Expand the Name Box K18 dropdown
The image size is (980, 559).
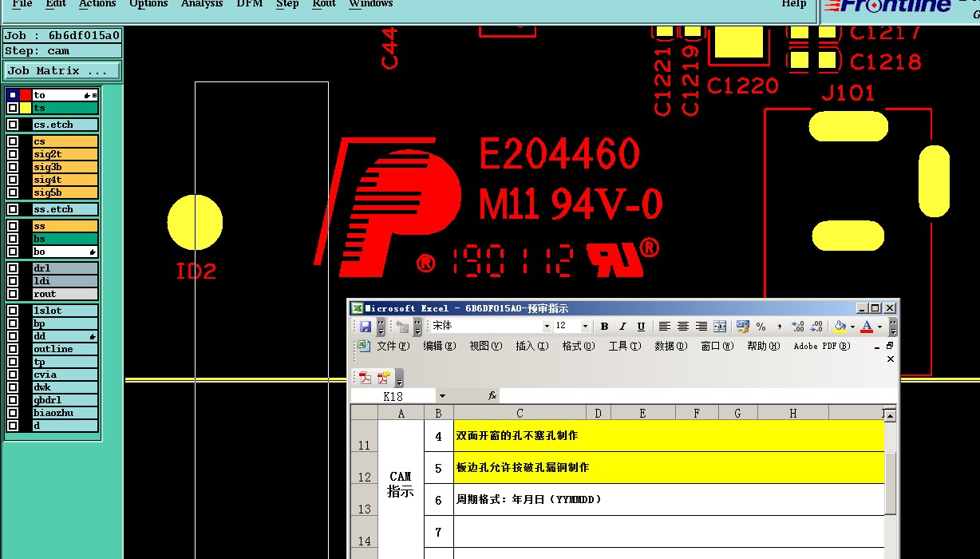pos(441,396)
